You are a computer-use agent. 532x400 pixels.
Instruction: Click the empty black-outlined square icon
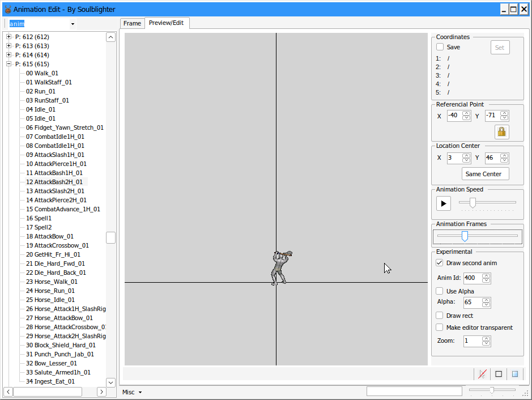click(499, 374)
